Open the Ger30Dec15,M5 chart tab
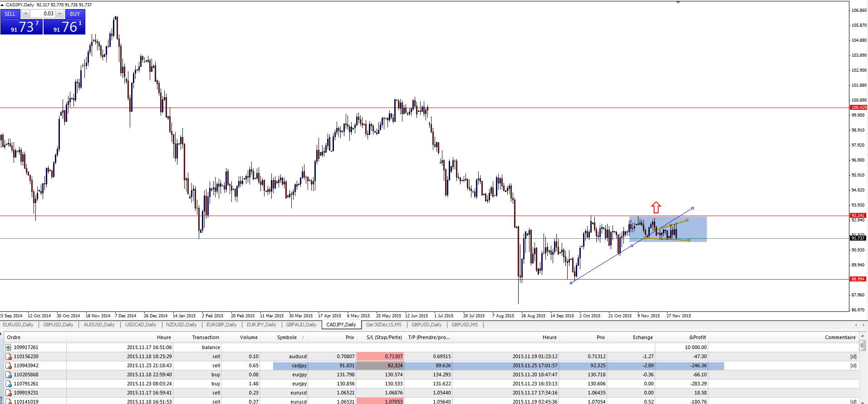868x404 pixels. coord(383,325)
